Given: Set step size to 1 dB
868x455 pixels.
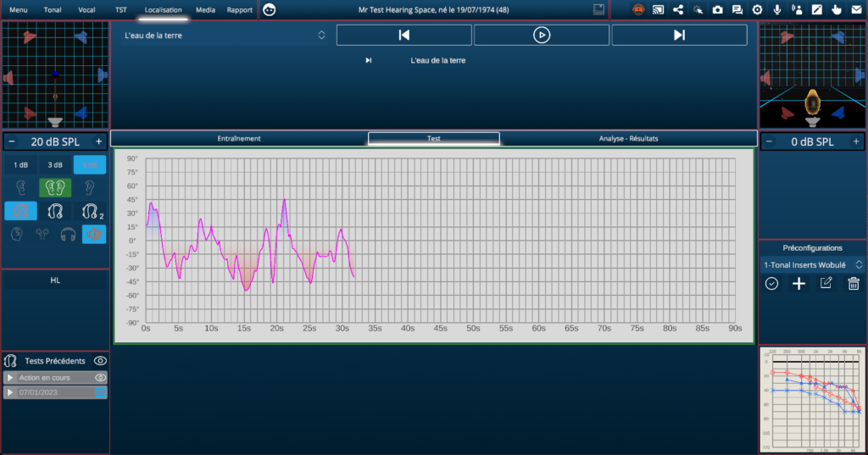Looking at the screenshot, I should [x=20, y=165].
